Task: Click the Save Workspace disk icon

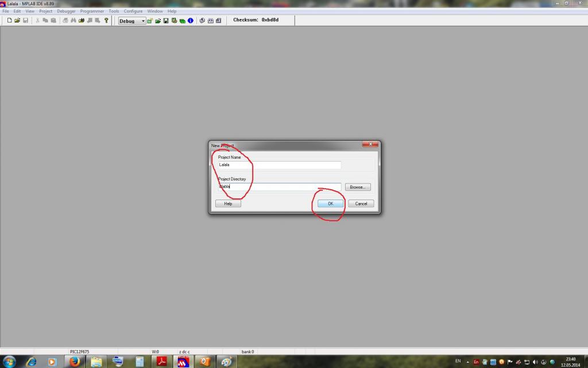Action: point(166,21)
